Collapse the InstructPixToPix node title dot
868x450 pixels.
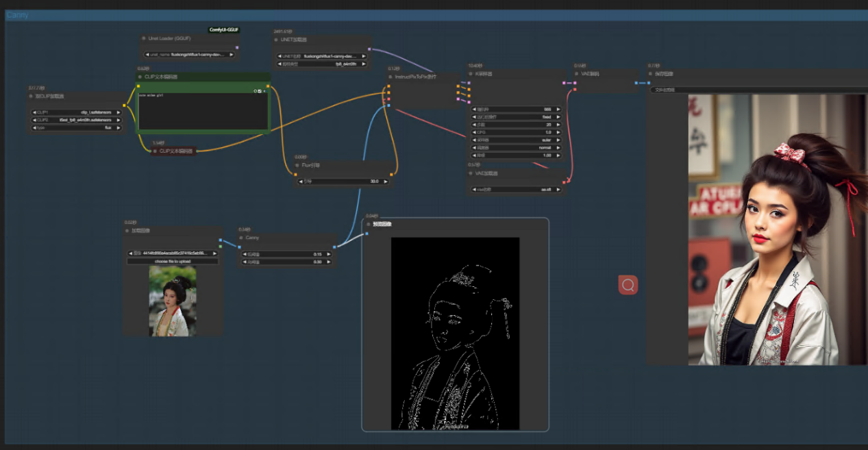(x=390, y=77)
